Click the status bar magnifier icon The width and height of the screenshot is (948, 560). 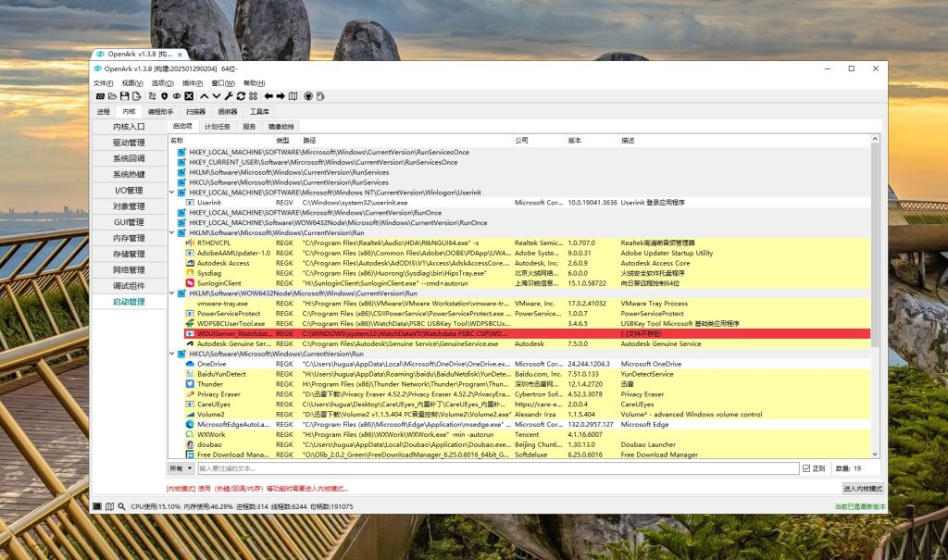coord(121,506)
